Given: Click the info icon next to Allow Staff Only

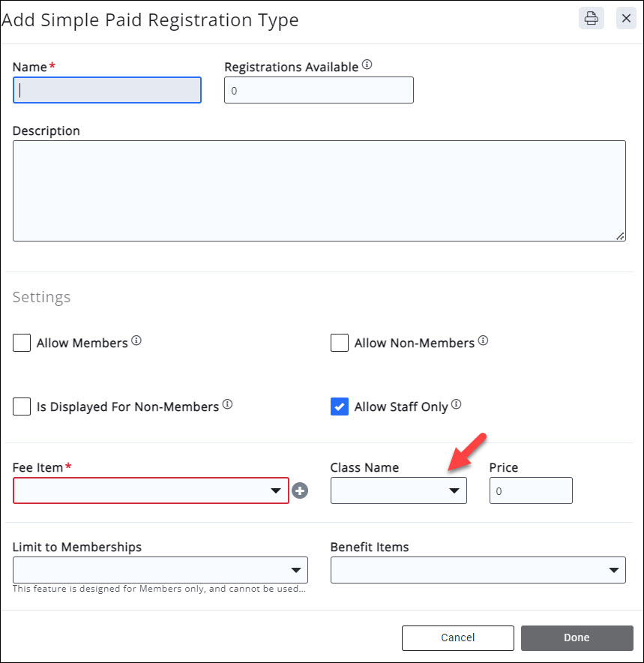Looking at the screenshot, I should click(456, 404).
